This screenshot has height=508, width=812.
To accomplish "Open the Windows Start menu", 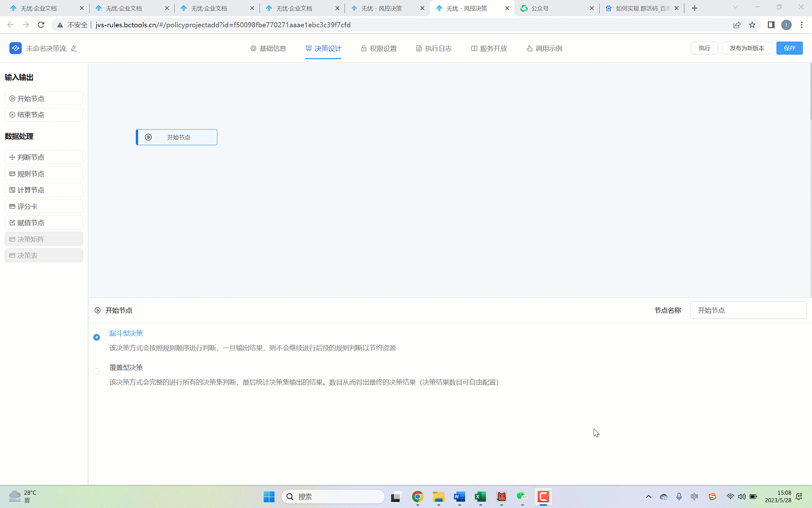I will (269, 497).
